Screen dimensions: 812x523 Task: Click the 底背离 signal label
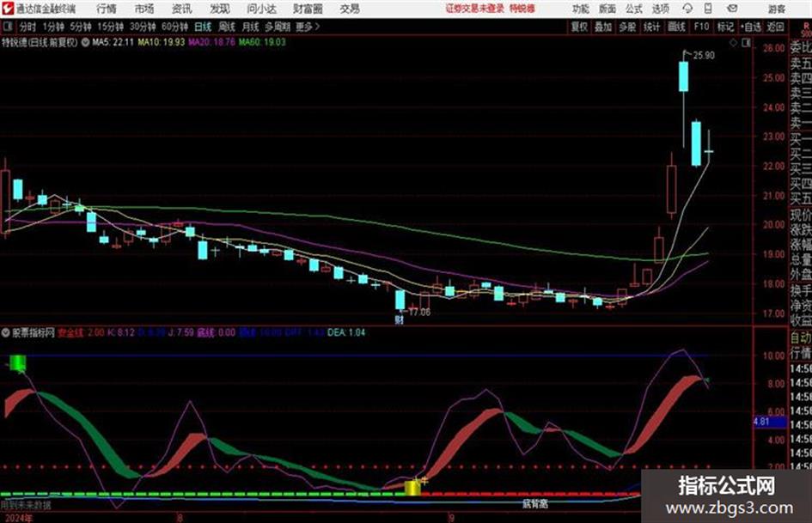pos(535,503)
